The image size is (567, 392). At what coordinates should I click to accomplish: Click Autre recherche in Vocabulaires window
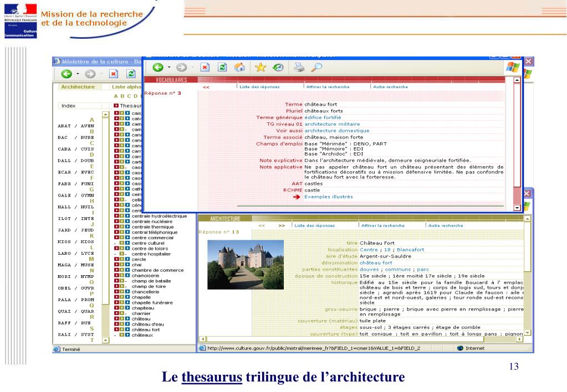click(x=391, y=87)
